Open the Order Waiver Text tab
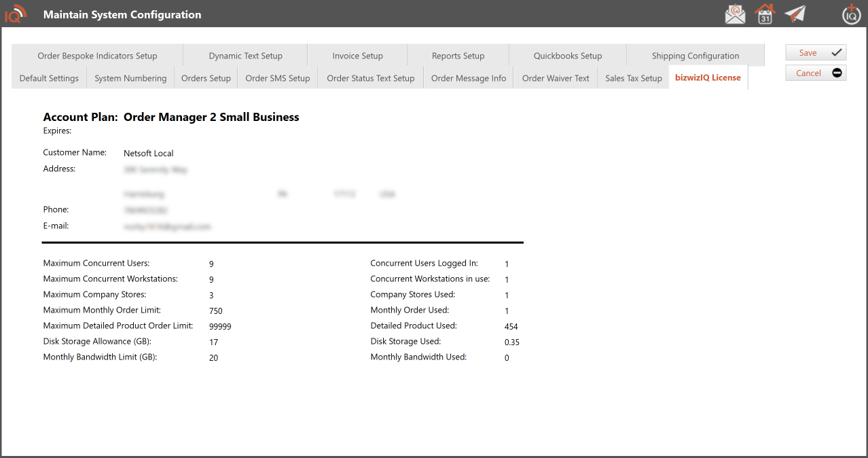 [x=555, y=78]
